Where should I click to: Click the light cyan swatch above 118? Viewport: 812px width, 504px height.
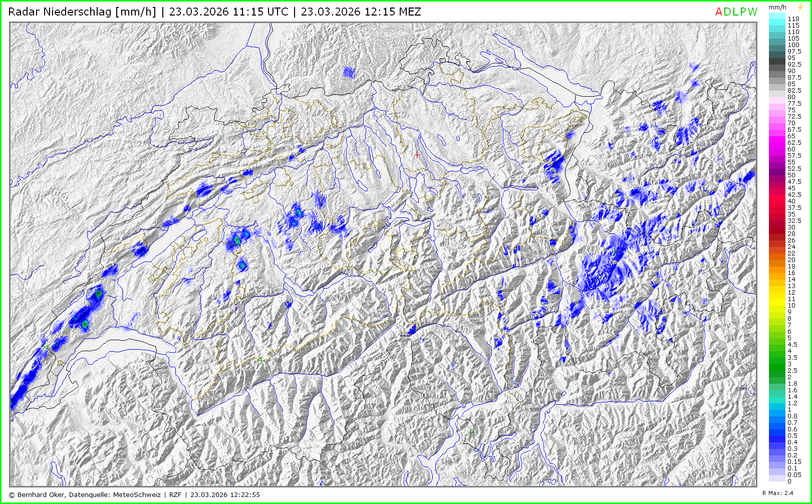pyautogui.click(x=777, y=16)
